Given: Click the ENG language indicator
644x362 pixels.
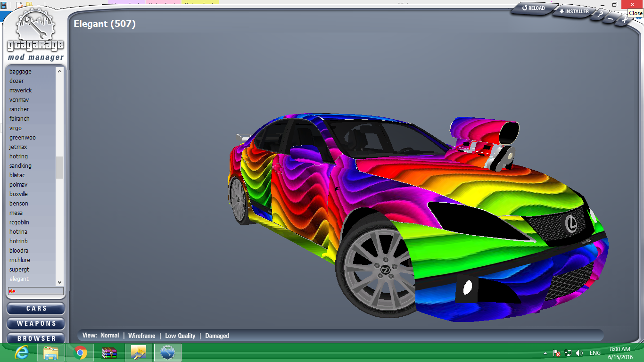Looking at the screenshot, I should click(x=595, y=353).
